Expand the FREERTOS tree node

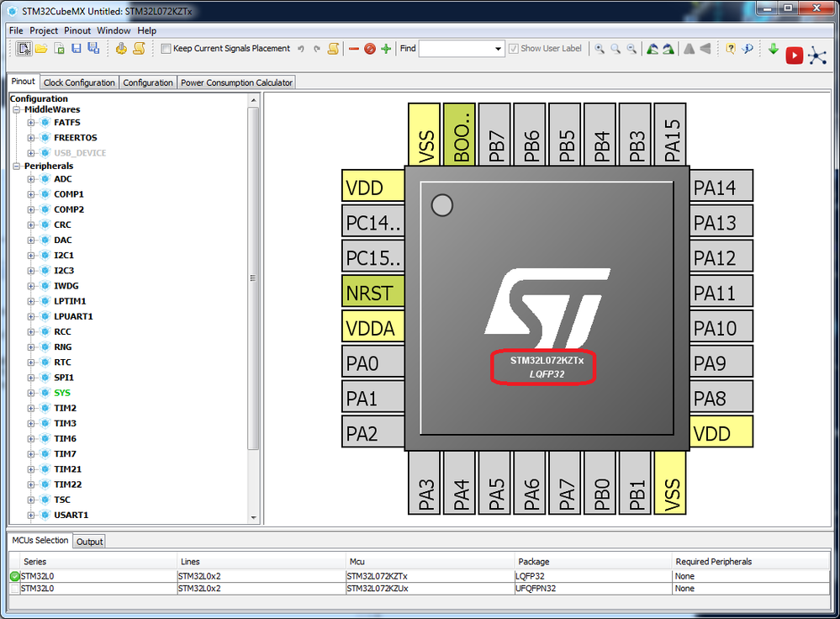[x=31, y=138]
